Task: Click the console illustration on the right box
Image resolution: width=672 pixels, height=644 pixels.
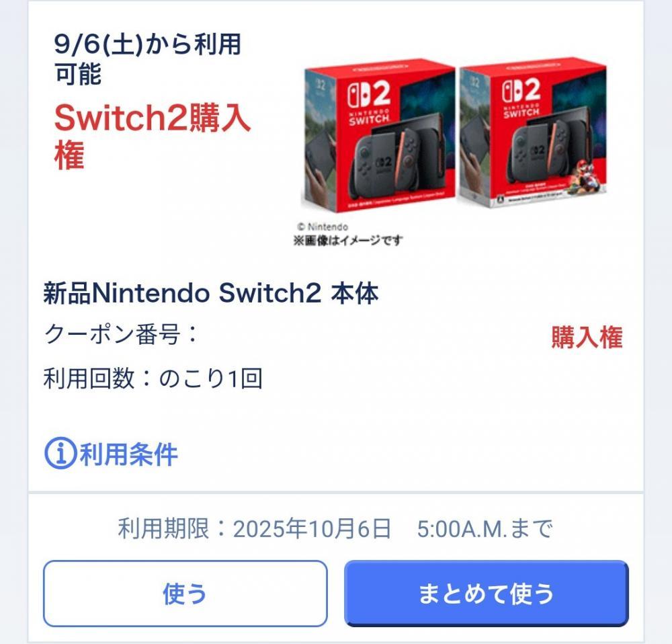Action: click(x=547, y=153)
